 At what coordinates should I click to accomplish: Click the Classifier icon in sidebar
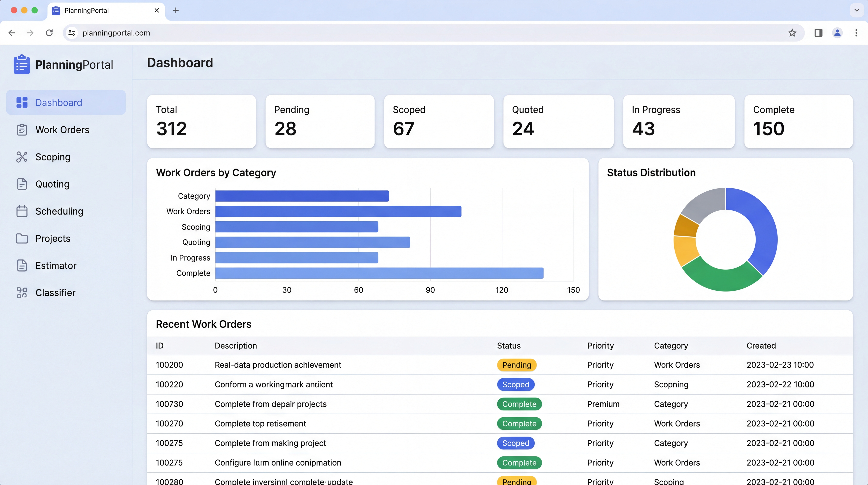pos(22,293)
